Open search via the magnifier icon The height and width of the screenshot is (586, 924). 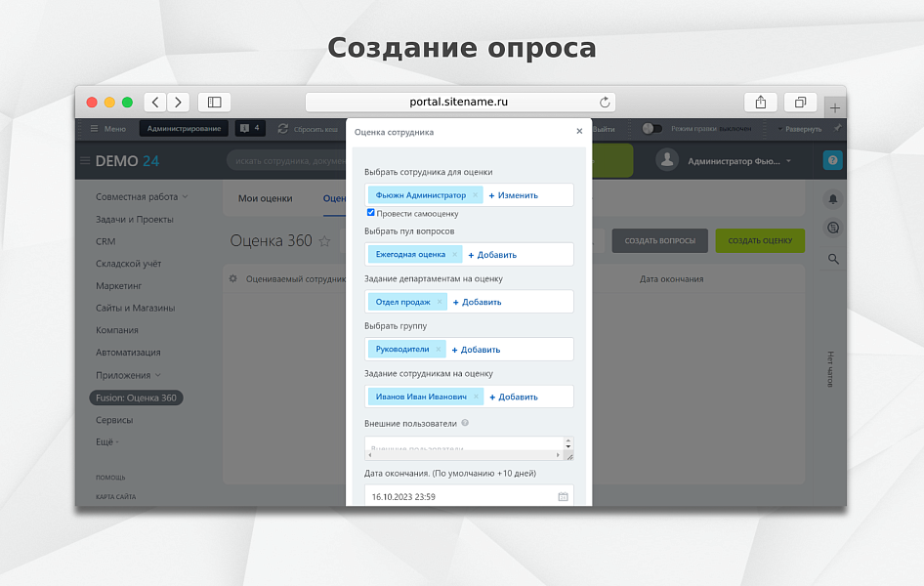(x=831, y=260)
